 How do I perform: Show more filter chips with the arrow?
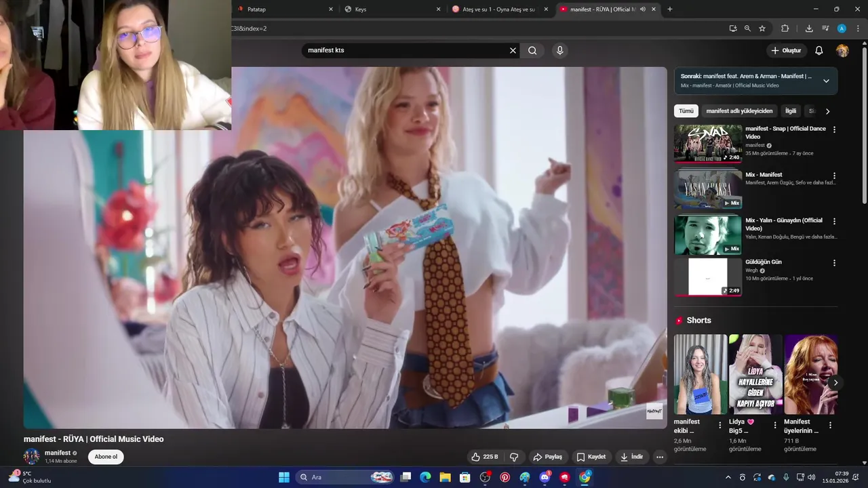click(x=827, y=111)
